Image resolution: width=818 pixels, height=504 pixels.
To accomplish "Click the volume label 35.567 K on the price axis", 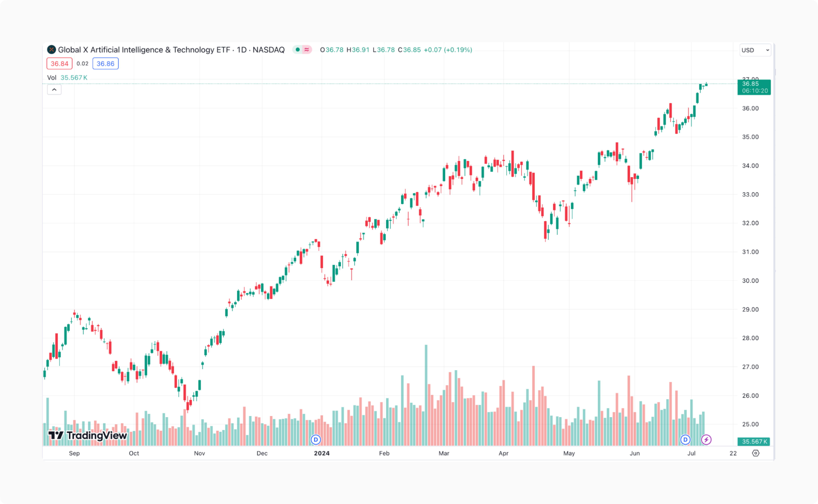I will tap(754, 442).
